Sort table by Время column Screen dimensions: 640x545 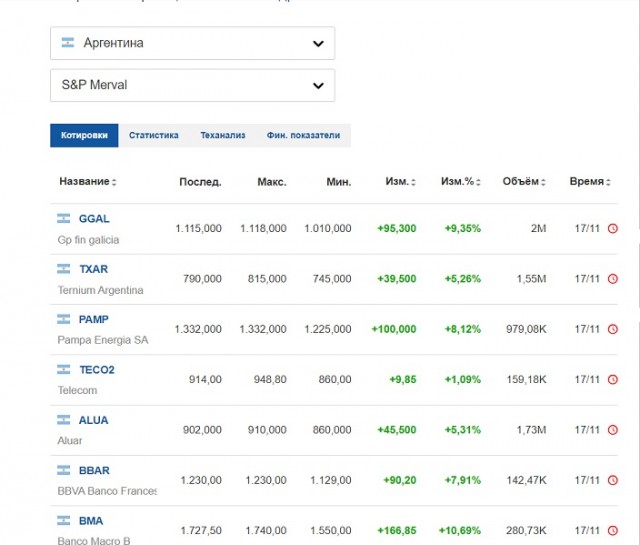click(590, 181)
